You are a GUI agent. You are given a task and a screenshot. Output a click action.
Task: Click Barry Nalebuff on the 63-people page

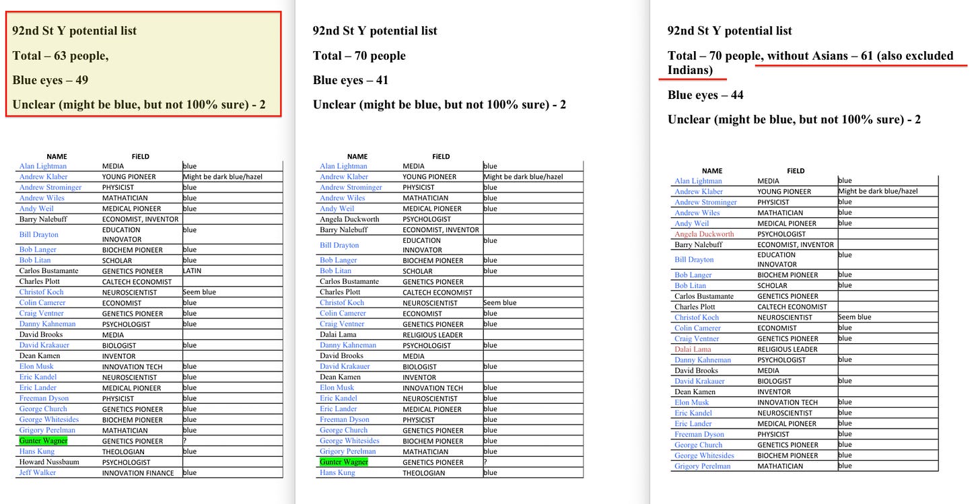(x=44, y=219)
